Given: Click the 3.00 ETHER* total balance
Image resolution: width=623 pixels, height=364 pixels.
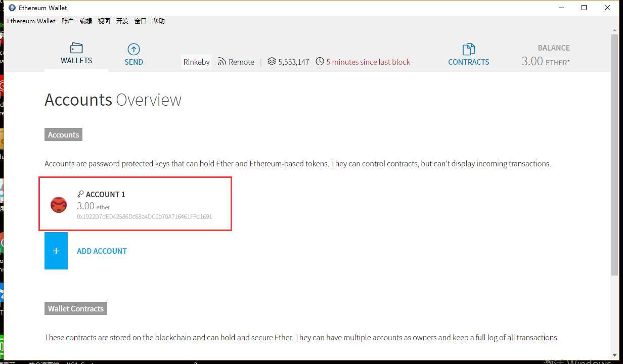Looking at the screenshot, I should [x=546, y=61].
